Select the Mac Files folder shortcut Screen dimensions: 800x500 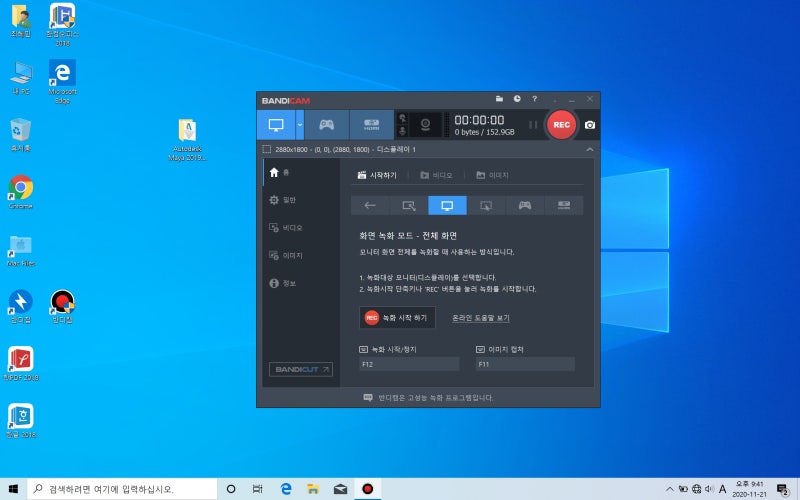(x=21, y=250)
